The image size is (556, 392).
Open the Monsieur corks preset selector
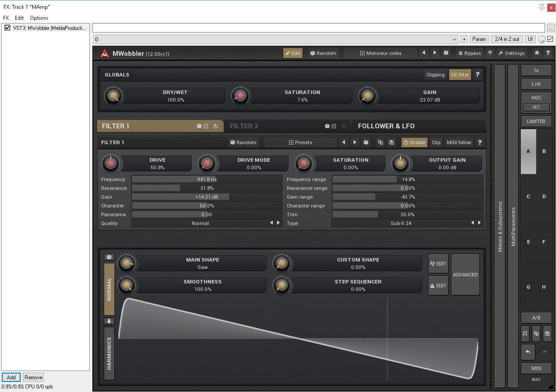380,53
